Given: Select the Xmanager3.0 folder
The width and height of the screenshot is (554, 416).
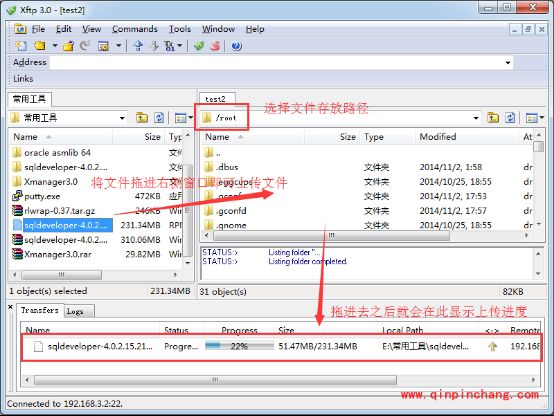Looking at the screenshot, I should coord(45,182).
